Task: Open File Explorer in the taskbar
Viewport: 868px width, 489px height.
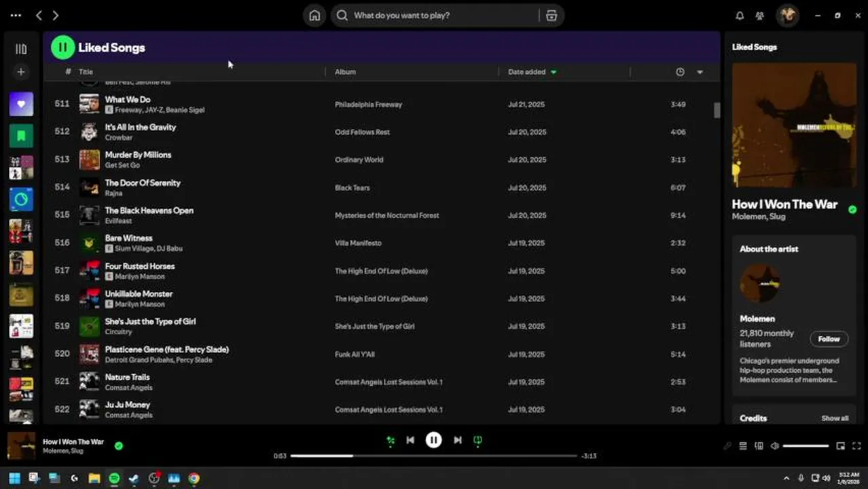Action: pyautogui.click(x=94, y=478)
